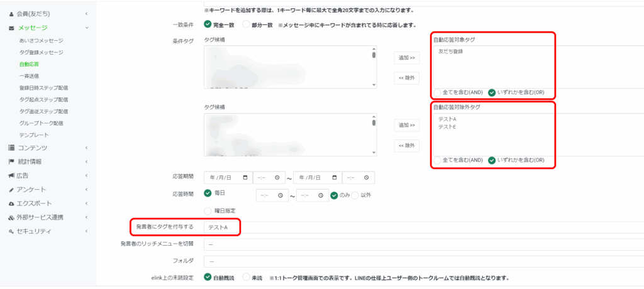Click the envelope icon beside メッセージ
The height and width of the screenshot is (289, 644).
coord(11,28)
